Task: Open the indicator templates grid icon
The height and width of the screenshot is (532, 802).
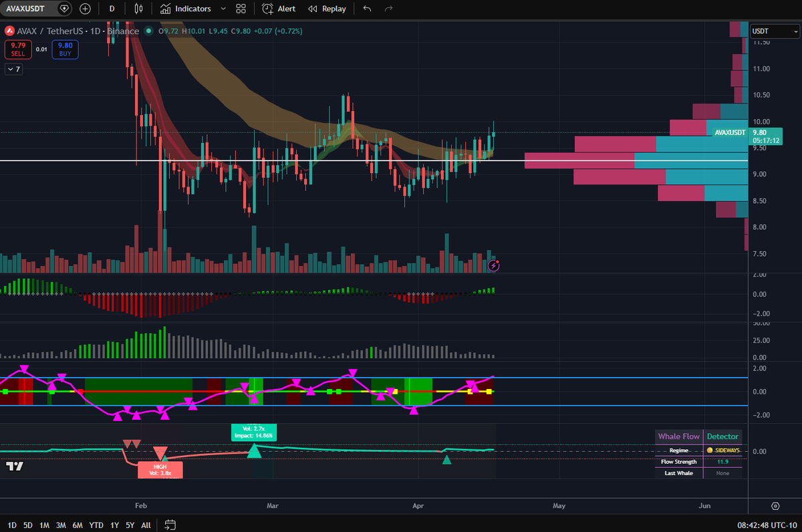Action: coord(241,9)
